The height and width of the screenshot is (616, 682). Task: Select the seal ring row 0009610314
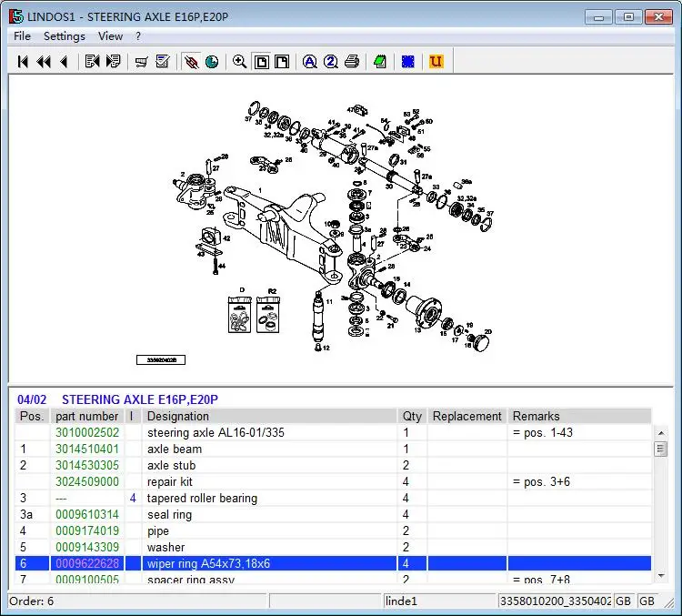333,515
